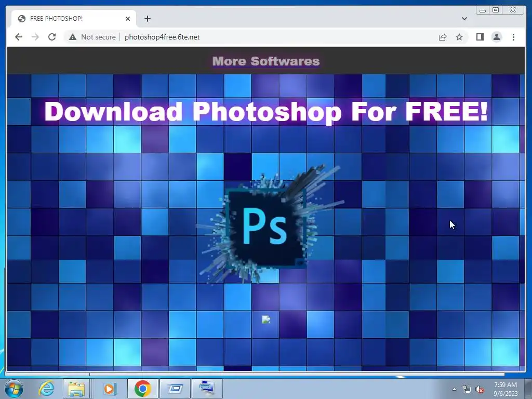Open Chrome's three-dot menu
Image resolution: width=532 pixels, height=399 pixels.
click(x=513, y=37)
